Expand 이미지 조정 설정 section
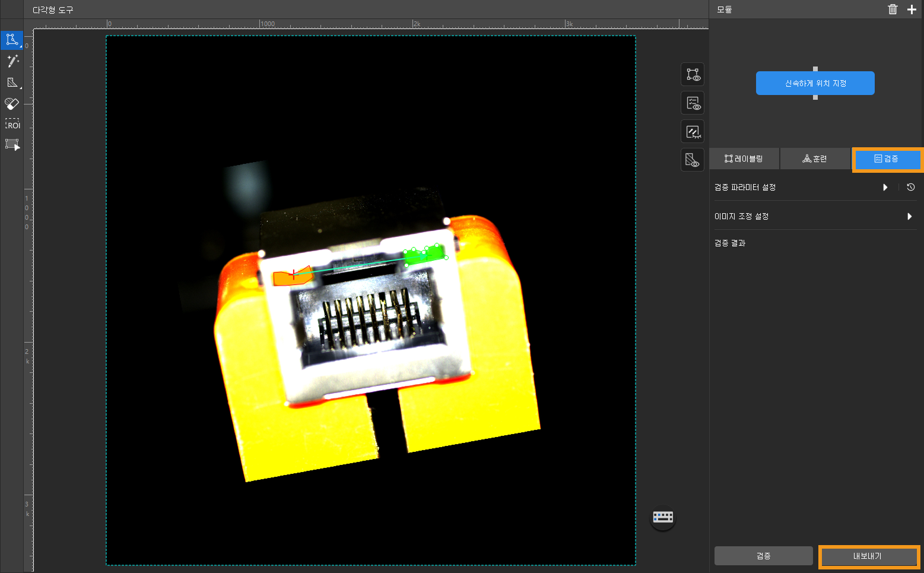Image resolution: width=924 pixels, height=573 pixels. point(909,216)
